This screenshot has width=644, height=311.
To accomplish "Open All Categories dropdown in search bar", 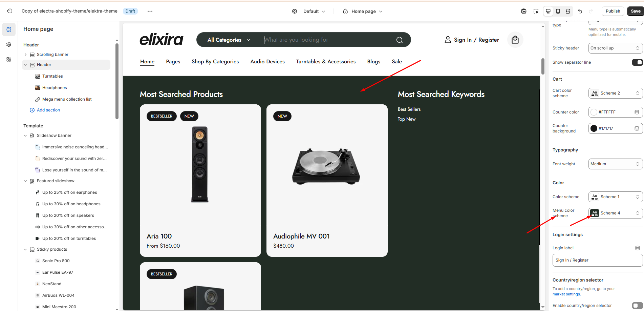I will [x=229, y=40].
